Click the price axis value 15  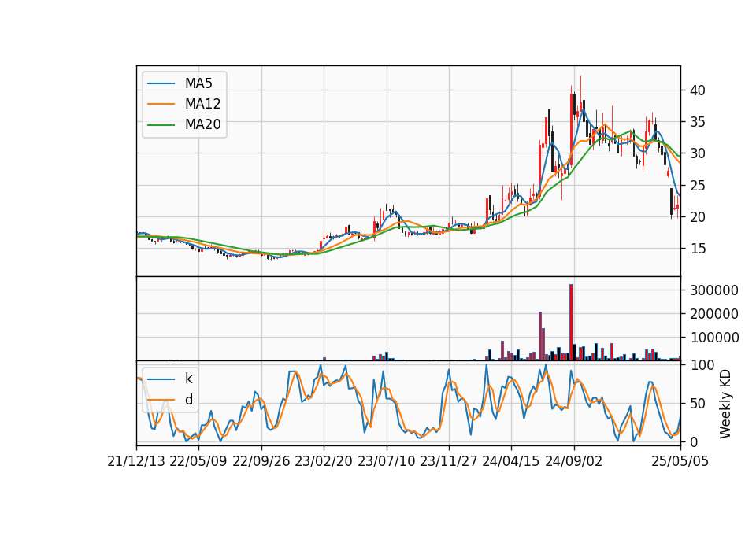pos(698,249)
